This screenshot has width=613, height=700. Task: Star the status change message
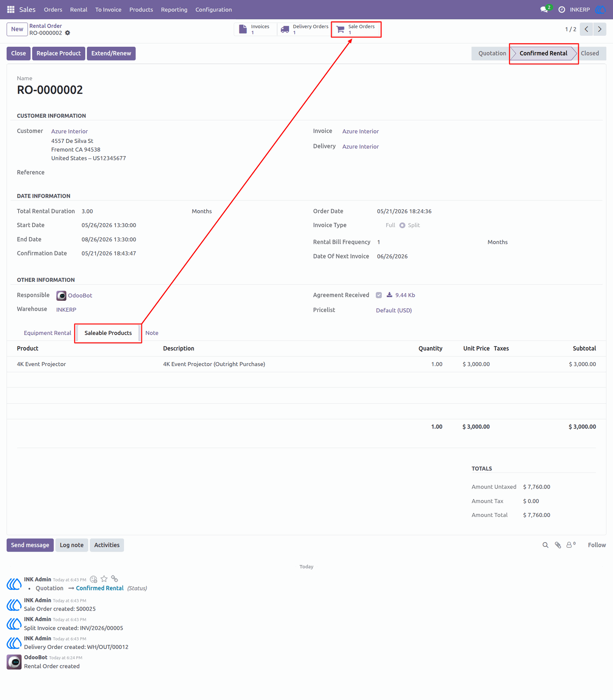104,579
